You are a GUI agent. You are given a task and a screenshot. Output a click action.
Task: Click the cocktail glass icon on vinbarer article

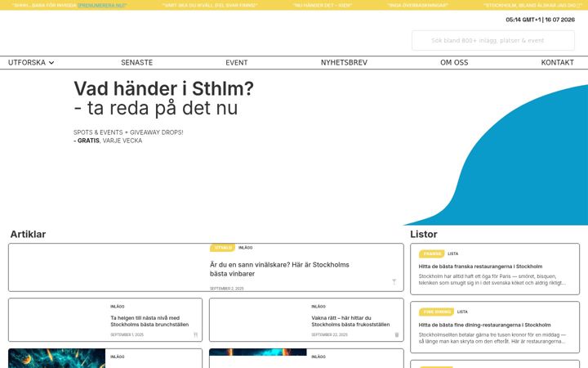394,281
